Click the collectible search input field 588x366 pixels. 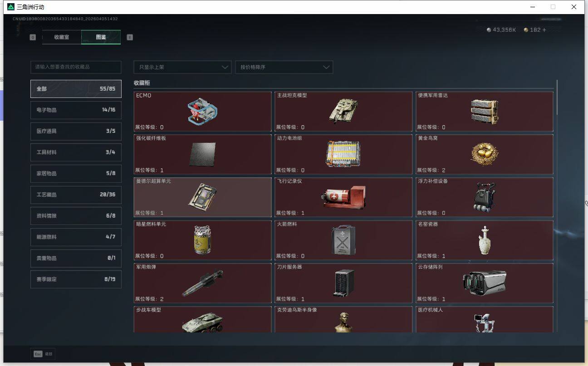coord(76,67)
